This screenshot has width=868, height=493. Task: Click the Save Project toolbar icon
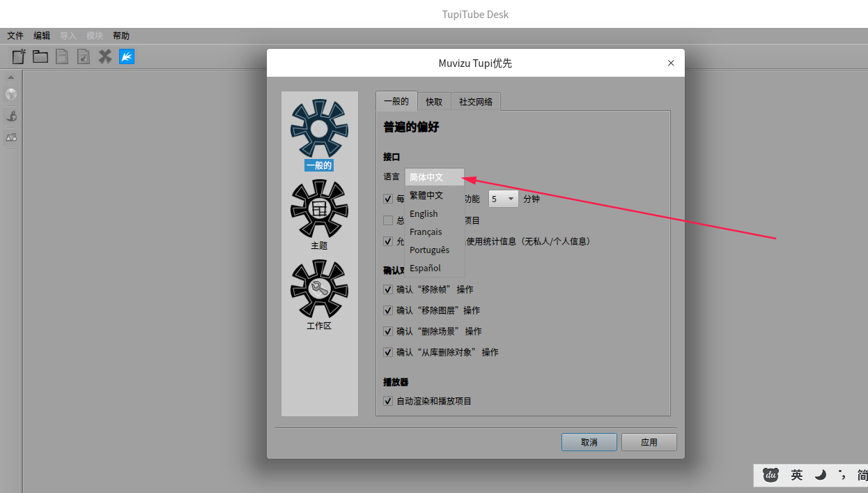click(x=62, y=56)
